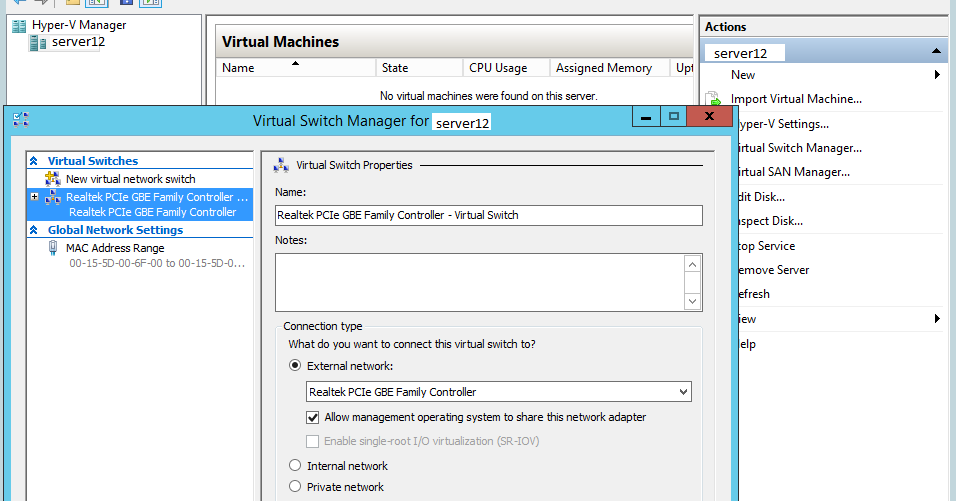This screenshot has height=501, width=956.
Task: Open Virtual Switch Manager from Actions pane
Action: tap(799, 148)
